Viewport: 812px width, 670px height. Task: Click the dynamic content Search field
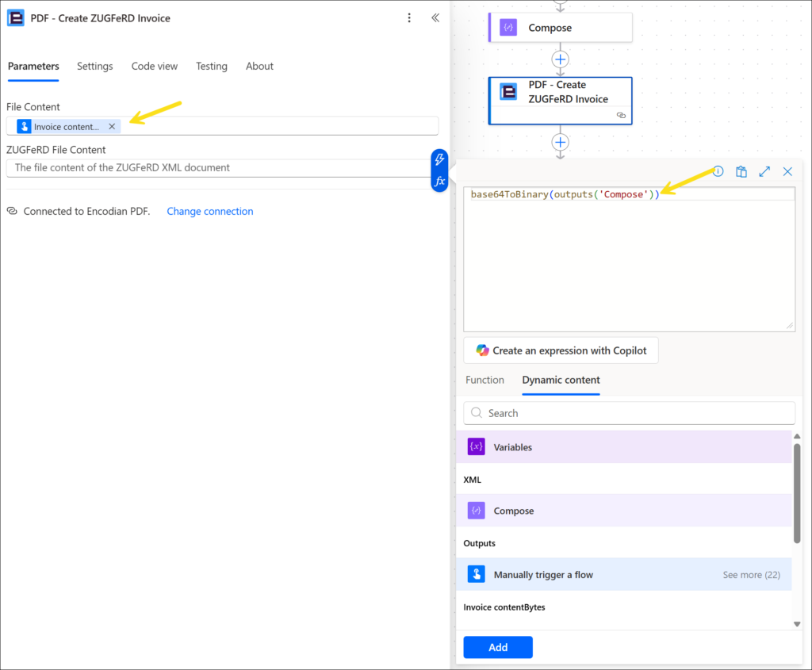click(x=630, y=413)
